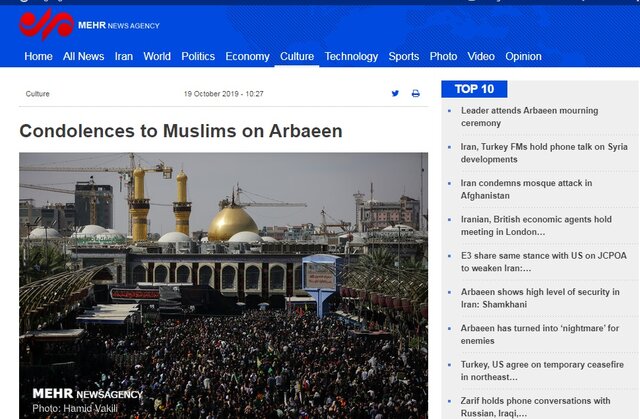Select the Technology menu item
Viewport: 640px width, 419px height.
[351, 57]
